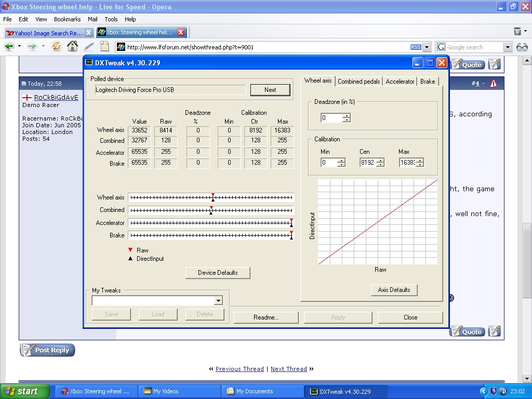Click the post status icon next to Today, 22:58
Image resolution: width=532 pixels, height=399 pixels.
pyautogui.click(x=24, y=84)
